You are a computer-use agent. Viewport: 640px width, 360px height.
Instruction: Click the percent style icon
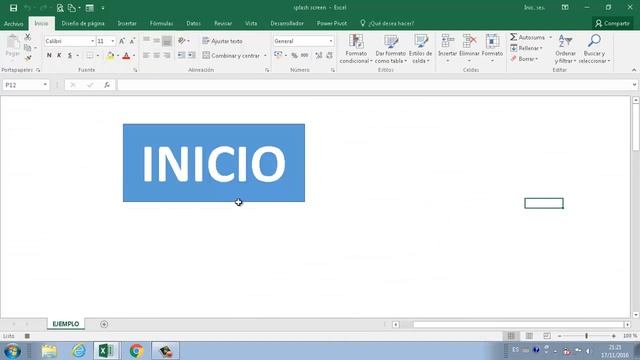point(294,55)
